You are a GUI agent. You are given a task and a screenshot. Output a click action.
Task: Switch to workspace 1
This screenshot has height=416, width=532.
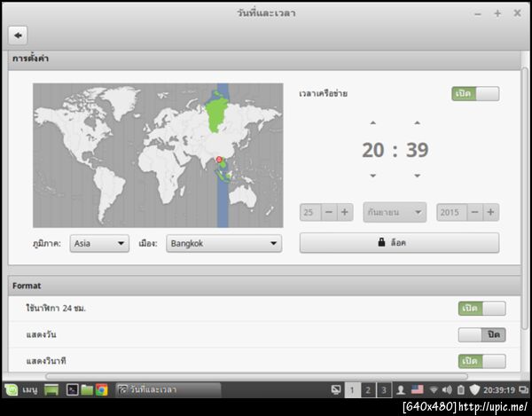click(x=352, y=390)
